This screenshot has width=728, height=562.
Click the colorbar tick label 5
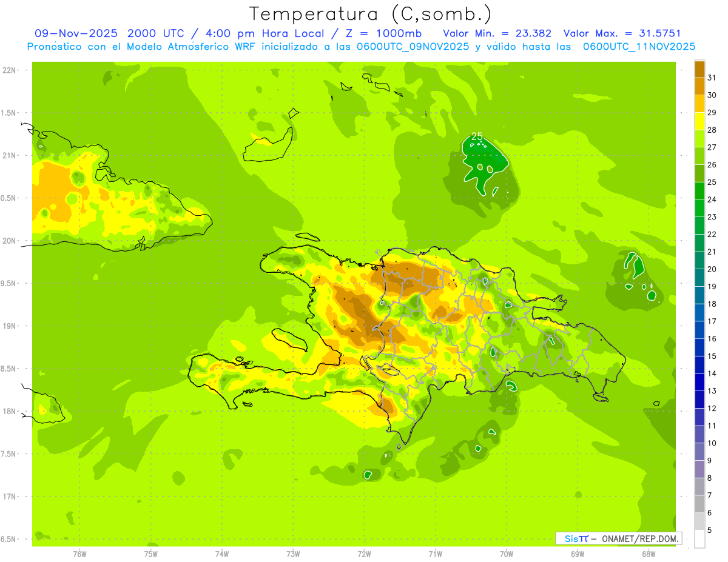tap(710, 530)
